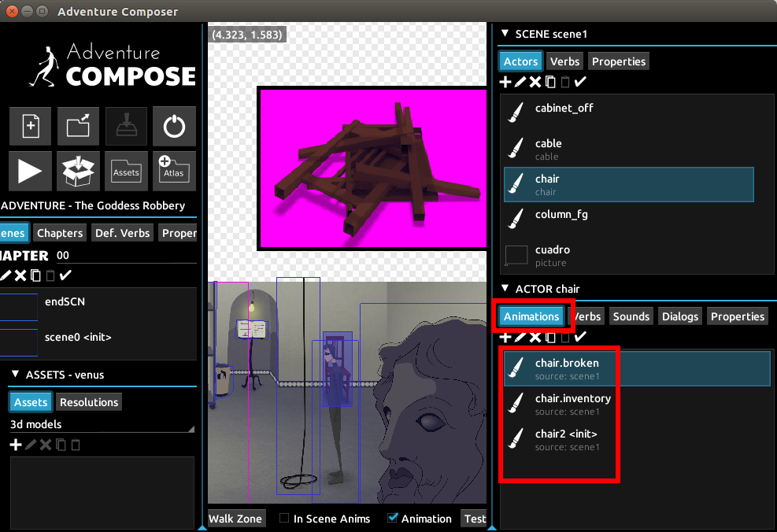The width and height of the screenshot is (777, 532).
Task: Copy the selected actor in scene toolbar
Action: pos(550,82)
